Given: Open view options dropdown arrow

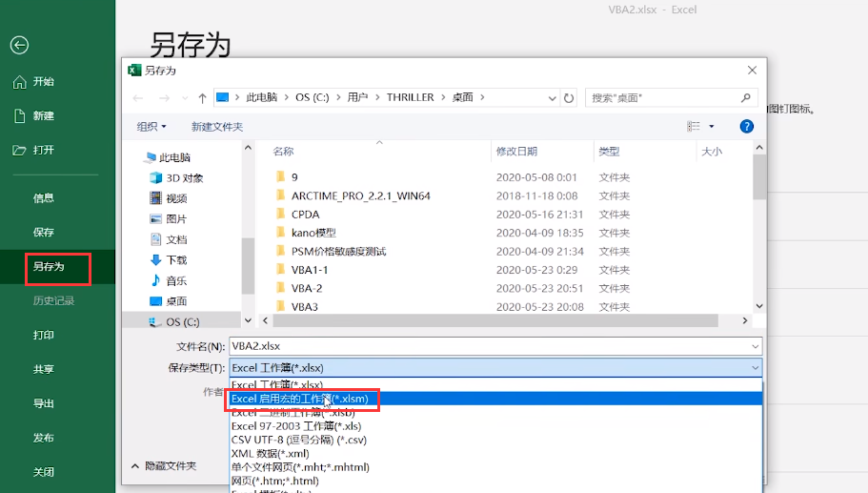Looking at the screenshot, I should (712, 126).
